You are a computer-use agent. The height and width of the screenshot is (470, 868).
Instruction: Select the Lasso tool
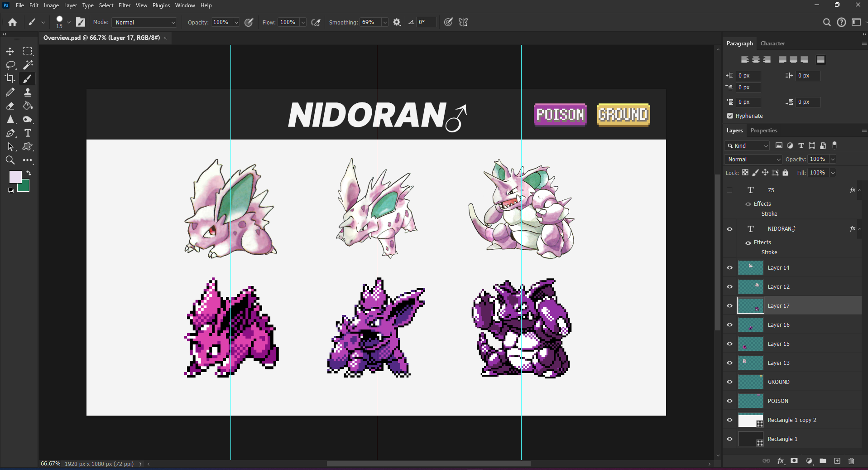10,65
